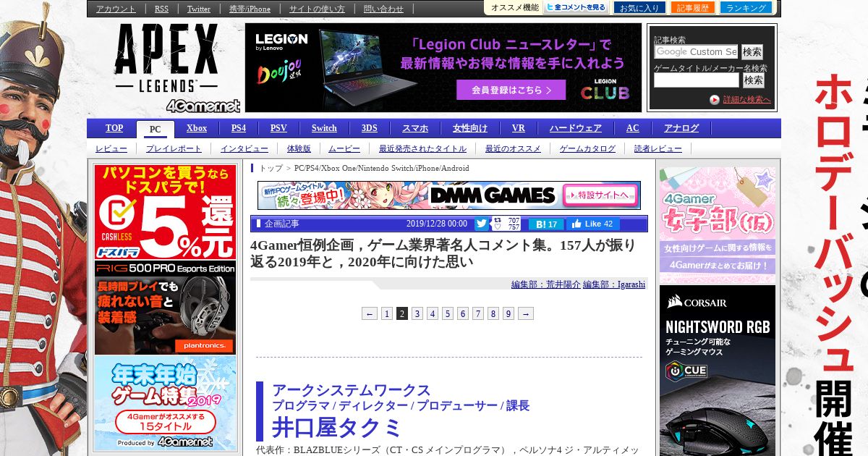Open the ゲームカタログ submenu link

tap(587, 148)
